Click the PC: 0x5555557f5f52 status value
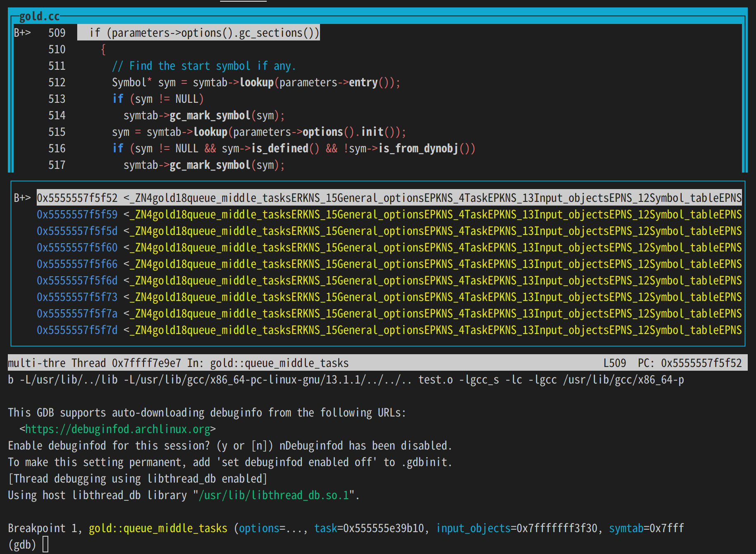The width and height of the screenshot is (756, 554). point(690,363)
